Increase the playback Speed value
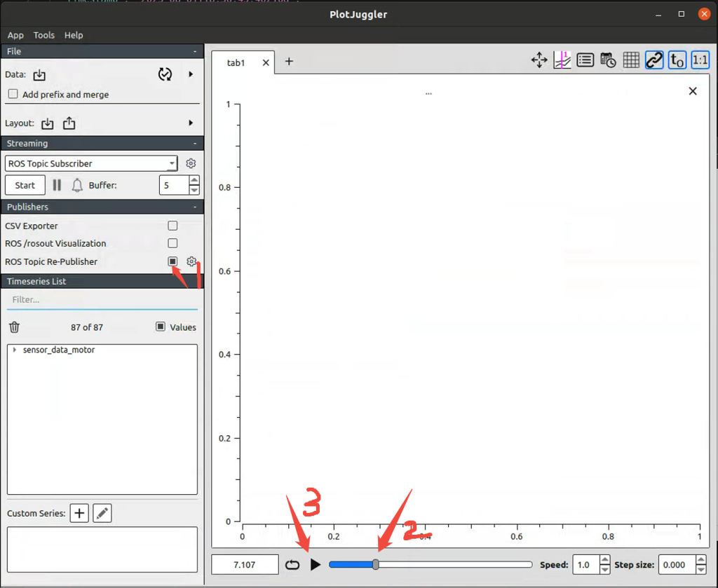Screen dimensions: 718x588 pos(605,560)
